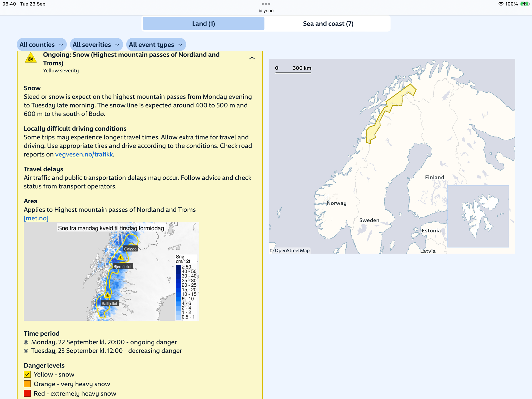Open the All counties filter dropdown
532x399 pixels.
pos(41,44)
